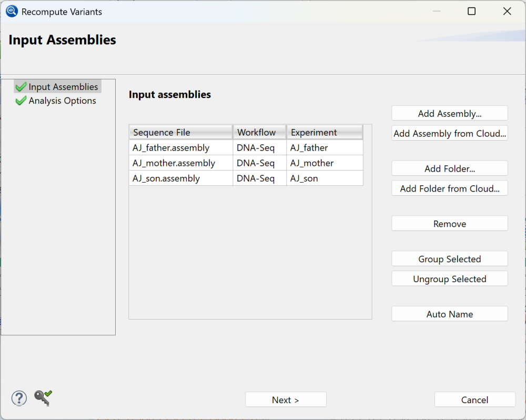The width and height of the screenshot is (526, 420).
Task: Click the Help question mark icon
Action: point(19,398)
